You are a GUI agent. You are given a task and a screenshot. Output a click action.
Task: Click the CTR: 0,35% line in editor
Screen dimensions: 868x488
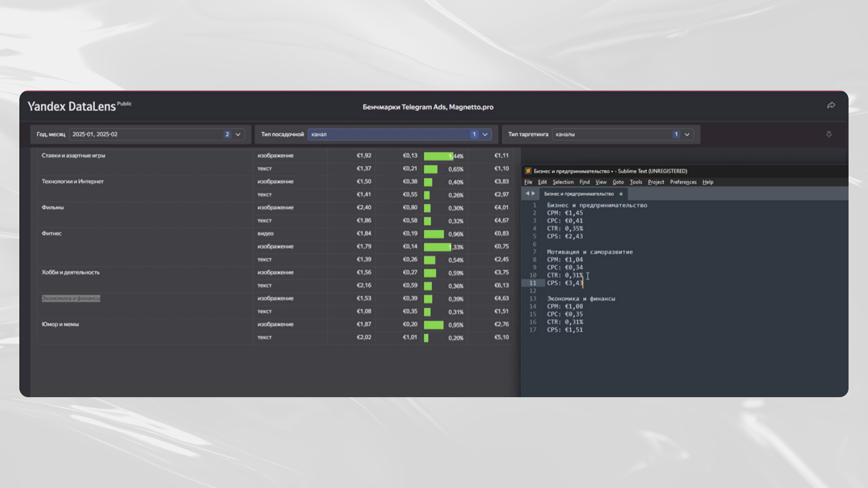point(565,229)
